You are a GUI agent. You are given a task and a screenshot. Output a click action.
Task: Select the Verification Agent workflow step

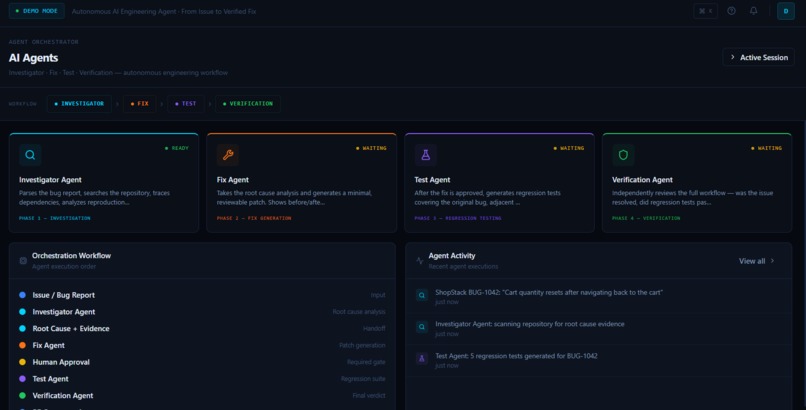(x=203, y=396)
